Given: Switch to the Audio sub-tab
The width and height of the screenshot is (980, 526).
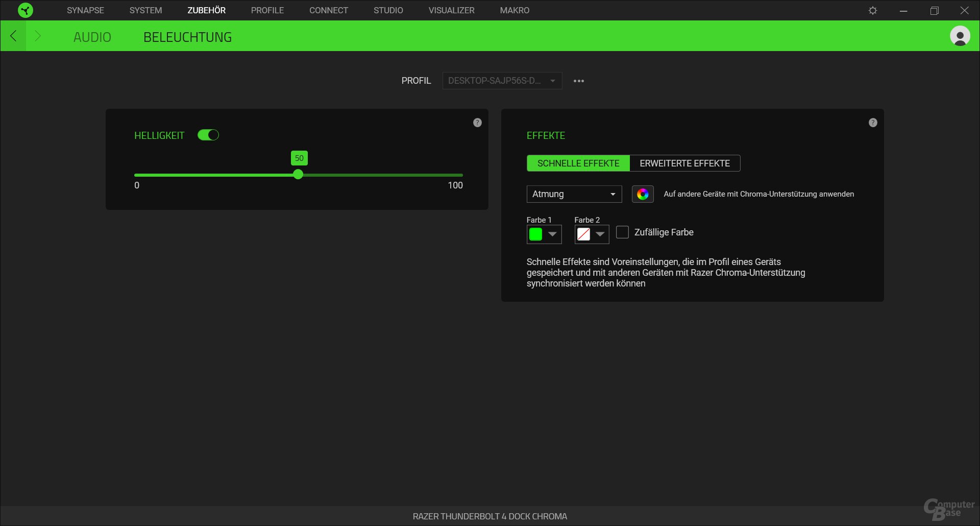Looking at the screenshot, I should click(x=92, y=37).
